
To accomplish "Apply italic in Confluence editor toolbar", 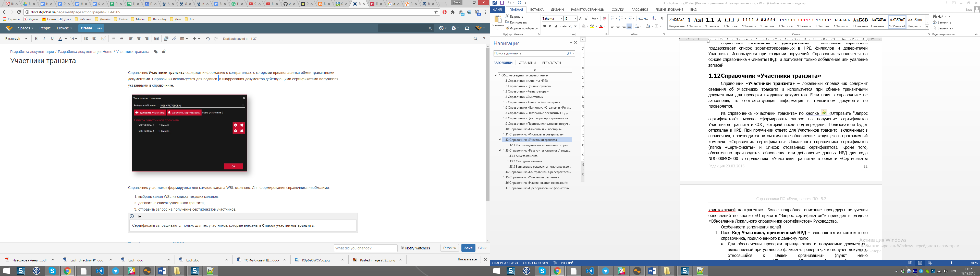I will (44, 39).
